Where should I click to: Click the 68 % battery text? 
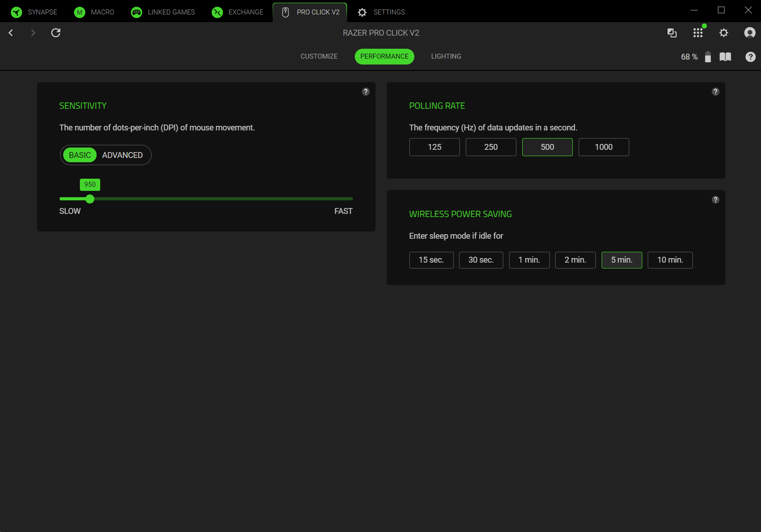[x=689, y=57]
